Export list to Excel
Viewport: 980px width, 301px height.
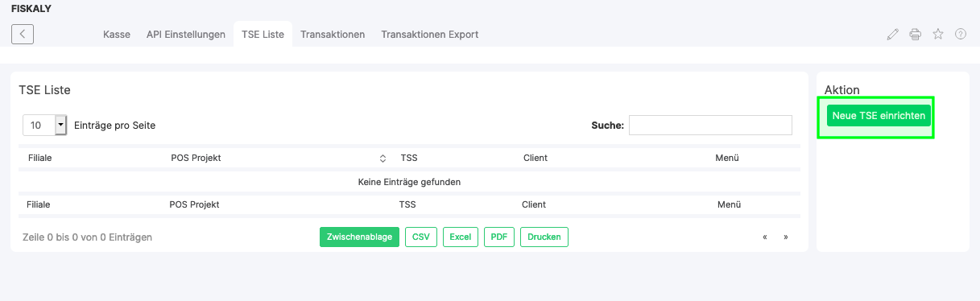click(460, 237)
